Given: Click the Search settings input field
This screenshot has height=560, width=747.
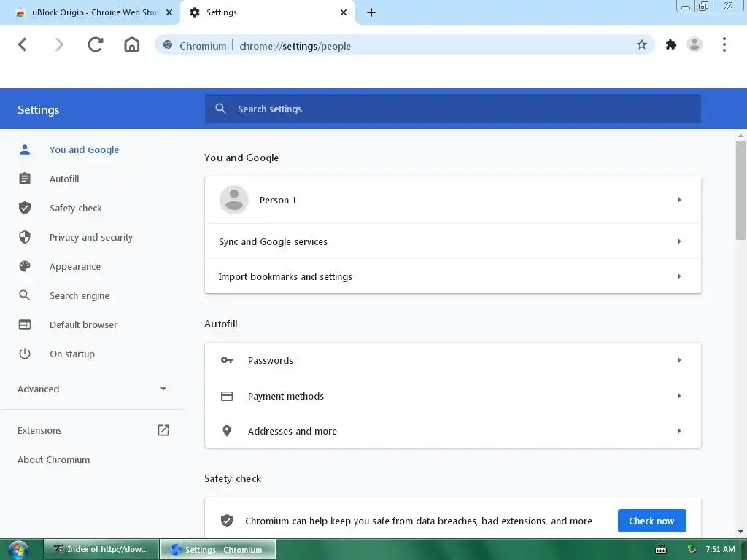Looking at the screenshot, I should point(452,109).
